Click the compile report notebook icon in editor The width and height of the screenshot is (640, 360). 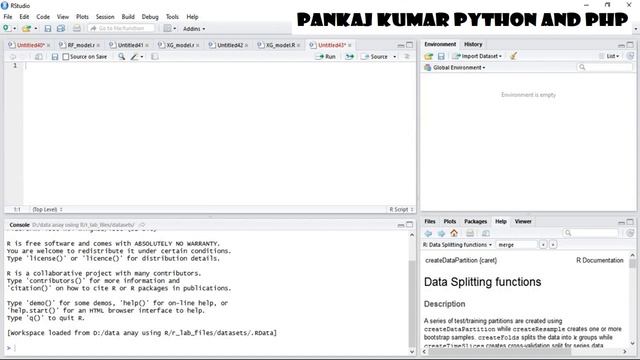(155, 57)
